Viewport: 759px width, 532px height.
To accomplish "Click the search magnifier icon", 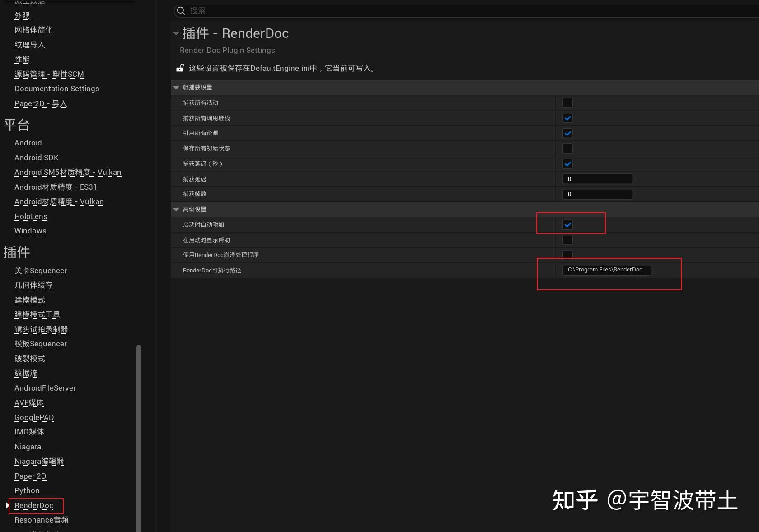I will [x=180, y=11].
